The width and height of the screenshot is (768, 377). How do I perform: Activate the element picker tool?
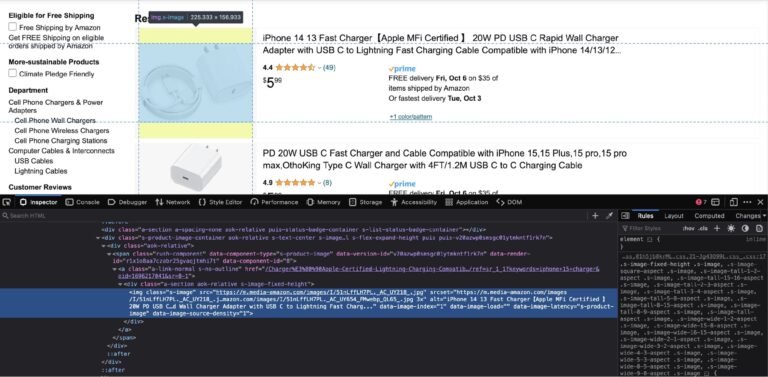pyautogui.click(x=7, y=202)
